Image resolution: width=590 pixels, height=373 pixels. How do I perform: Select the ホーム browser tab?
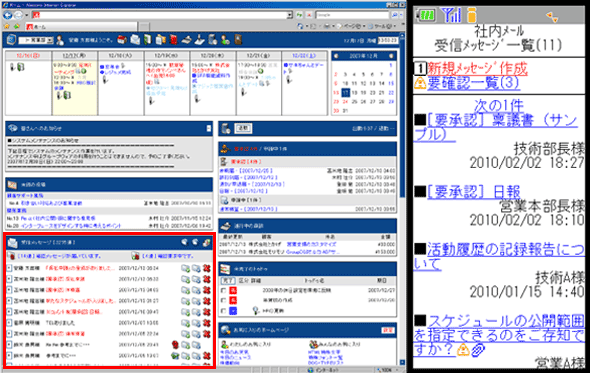[x=82, y=27]
